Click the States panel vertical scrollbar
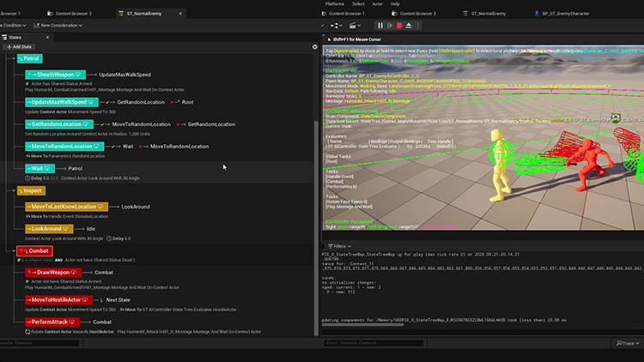This screenshot has width=644, height=362. click(316, 228)
